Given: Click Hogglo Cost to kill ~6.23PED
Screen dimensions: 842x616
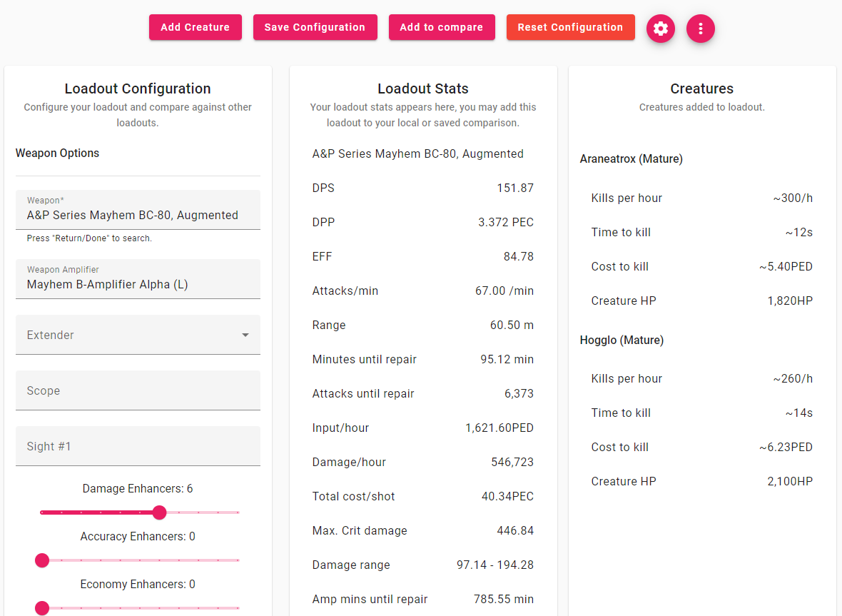Looking at the screenshot, I should (x=786, y=448).
